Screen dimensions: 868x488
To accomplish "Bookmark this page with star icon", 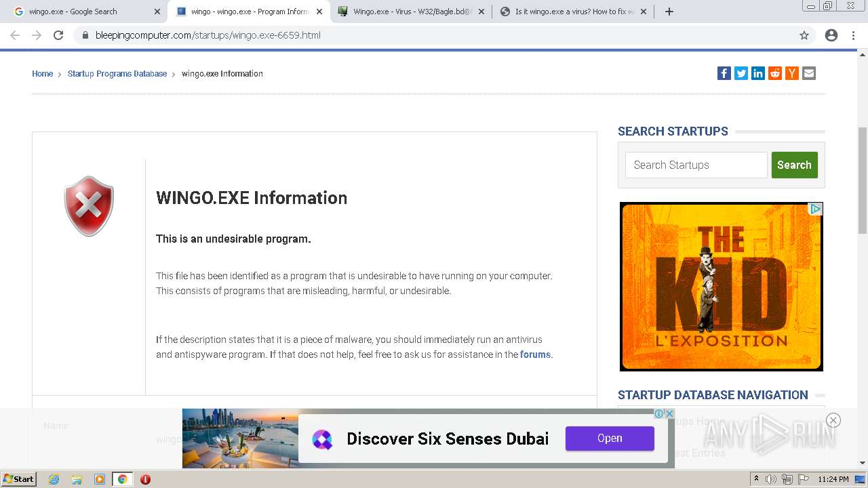I will point(804,35).
